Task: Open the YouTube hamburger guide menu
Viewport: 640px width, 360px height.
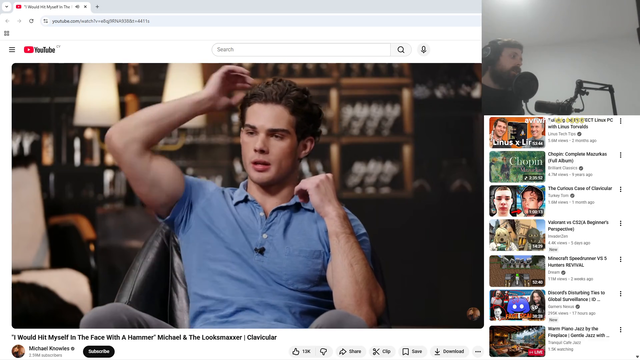Action: coord(12,50)
